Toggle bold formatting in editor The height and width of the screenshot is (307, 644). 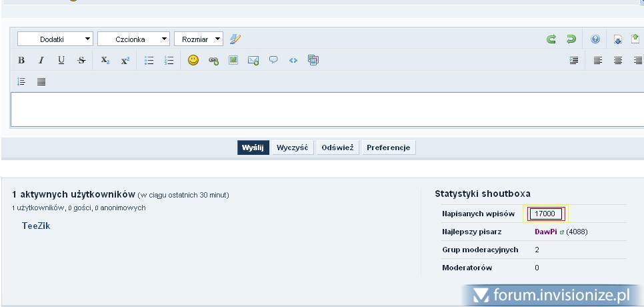click(x=21, y=61)
